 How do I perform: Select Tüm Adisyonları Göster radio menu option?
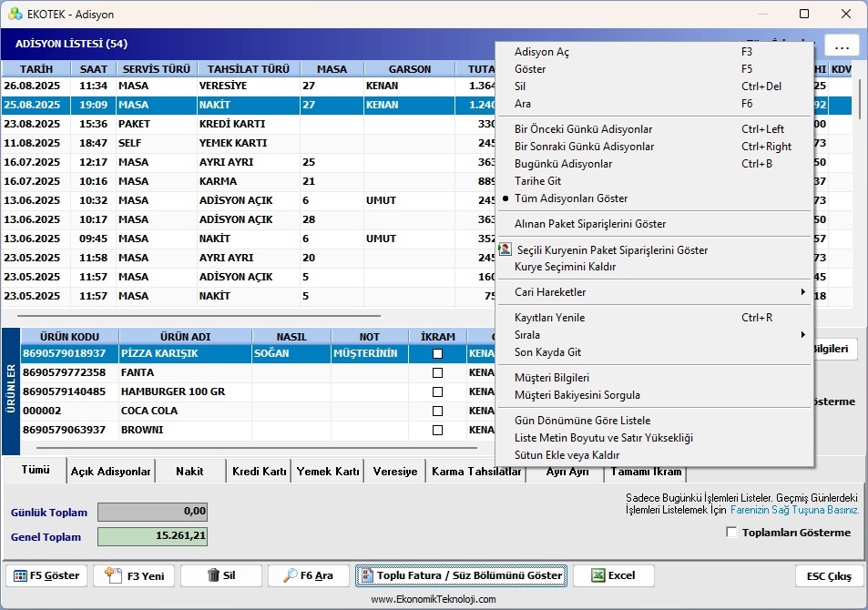(656, 198)
